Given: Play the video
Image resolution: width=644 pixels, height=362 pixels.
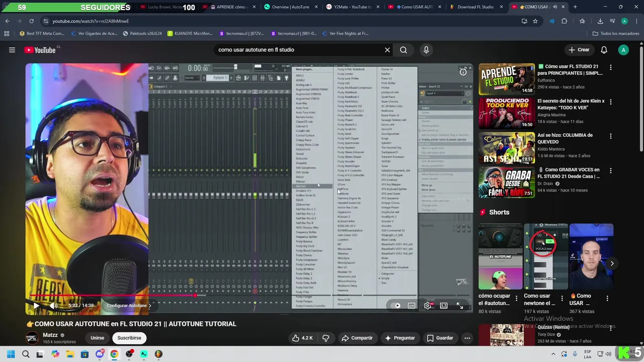Looking at the screenshot, I should click(36, 306).
